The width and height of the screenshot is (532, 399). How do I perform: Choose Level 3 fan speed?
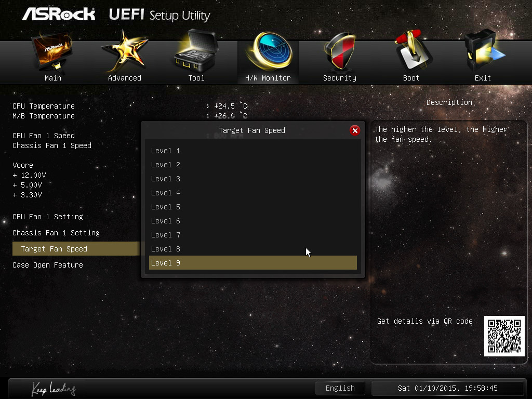tap(253, 179)
